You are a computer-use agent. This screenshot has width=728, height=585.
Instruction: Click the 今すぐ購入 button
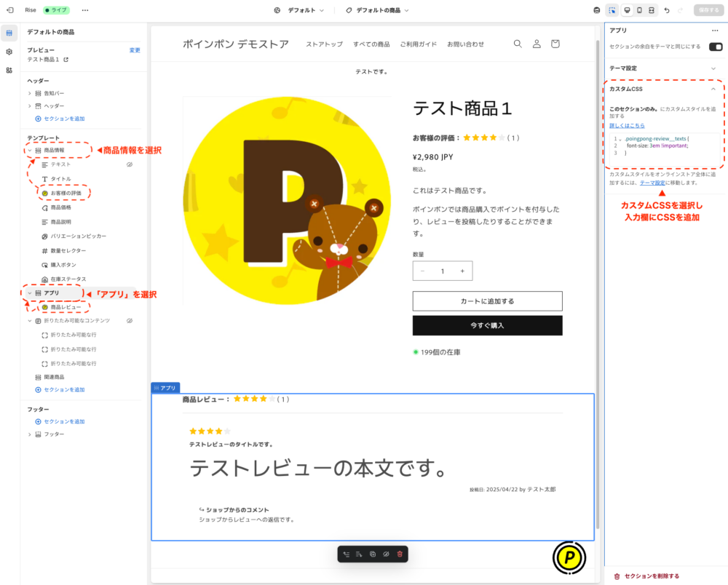point(488,325)
